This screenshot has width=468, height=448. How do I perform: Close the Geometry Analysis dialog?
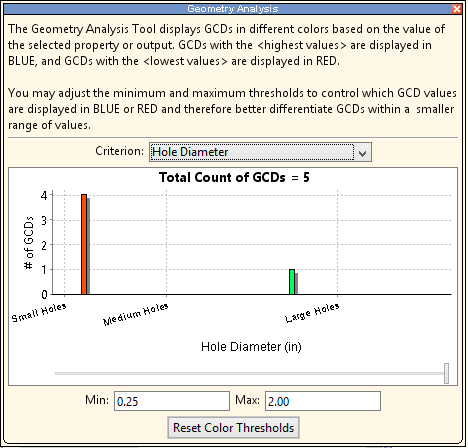click(456, 9)
